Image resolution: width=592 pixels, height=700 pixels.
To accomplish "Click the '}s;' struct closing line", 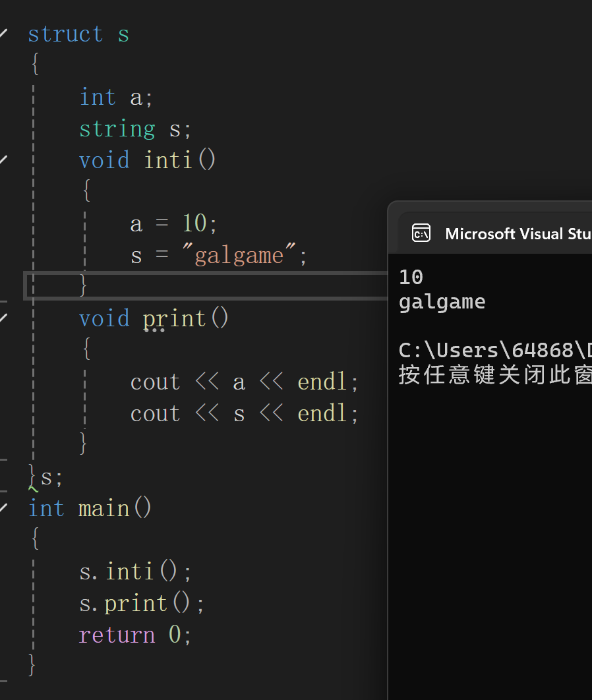I will (45, 477).
